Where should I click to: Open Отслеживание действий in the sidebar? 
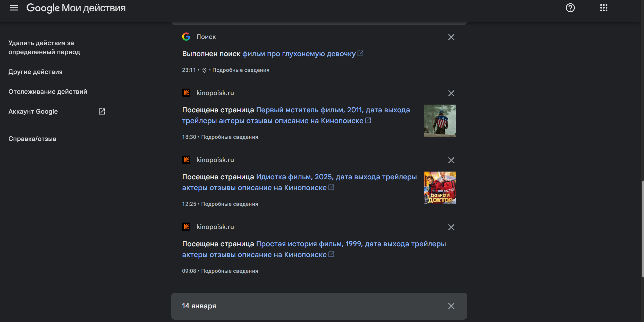click(48, 91)
